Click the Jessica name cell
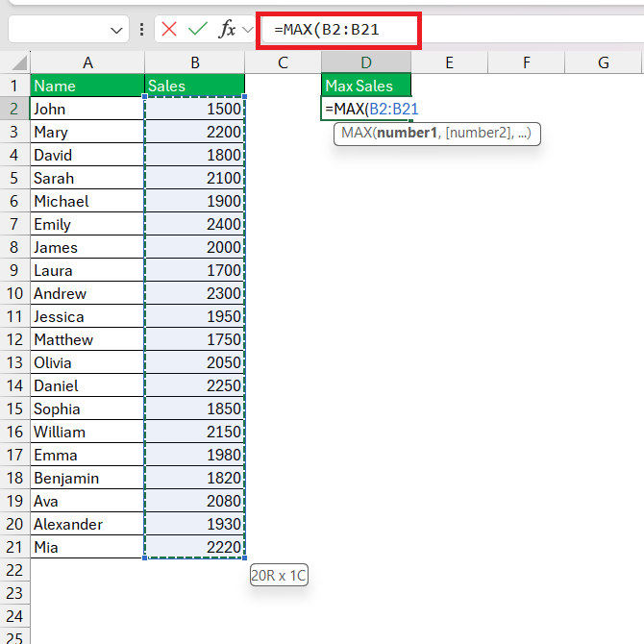Viewport: 644px width, 644px height. (x=87, y=316)
